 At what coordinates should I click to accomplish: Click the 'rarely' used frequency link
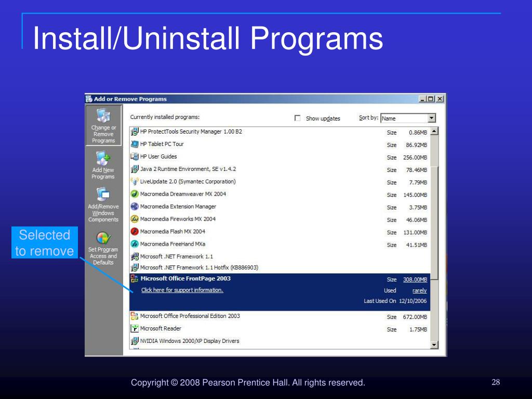click(x=419, y=291)
